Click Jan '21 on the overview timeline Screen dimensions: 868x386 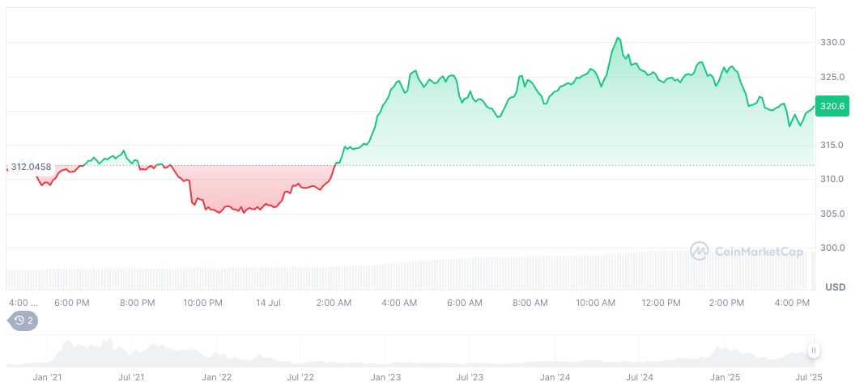[x=48, y=377]
